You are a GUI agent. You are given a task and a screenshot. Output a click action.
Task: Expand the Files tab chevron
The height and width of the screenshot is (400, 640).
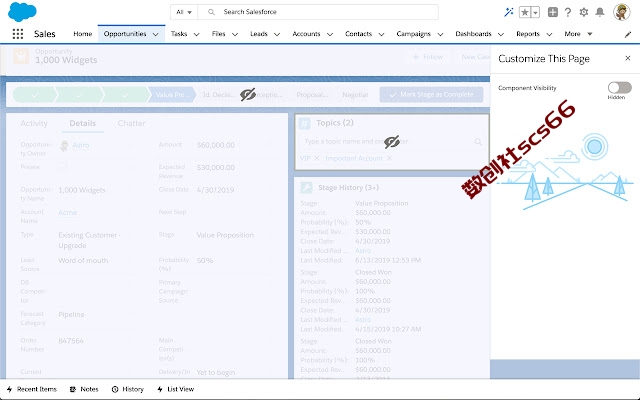tap(235, 35)
